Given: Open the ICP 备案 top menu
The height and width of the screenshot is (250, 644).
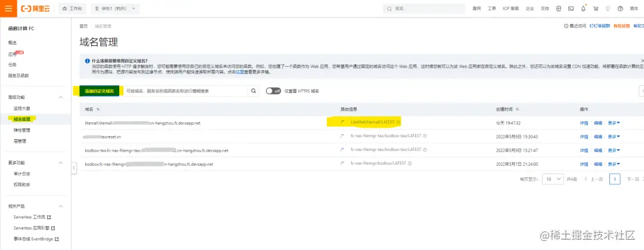Looking at the screenshot, I should pos(511,8).
